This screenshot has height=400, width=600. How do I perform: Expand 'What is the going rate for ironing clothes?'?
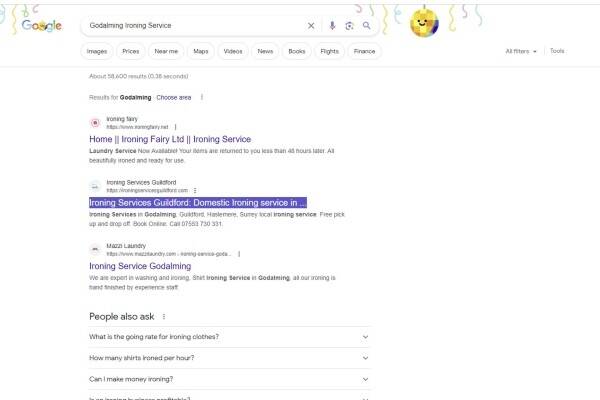pyautogui.click(x=230, y=337)
